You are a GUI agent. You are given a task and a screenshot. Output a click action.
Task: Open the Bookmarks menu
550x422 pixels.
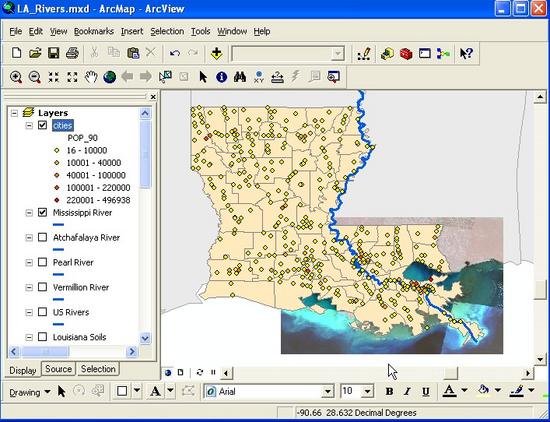click(94, 31)
